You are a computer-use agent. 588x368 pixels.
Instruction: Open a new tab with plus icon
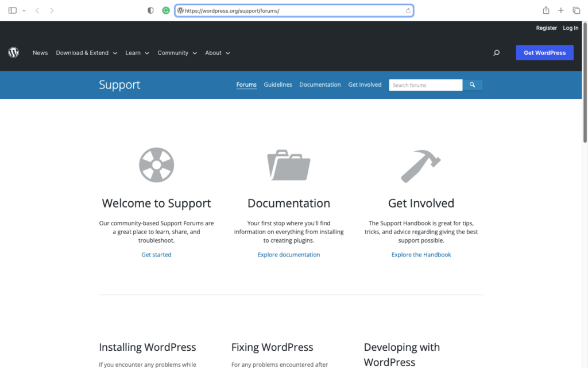[x=560, y=10]
